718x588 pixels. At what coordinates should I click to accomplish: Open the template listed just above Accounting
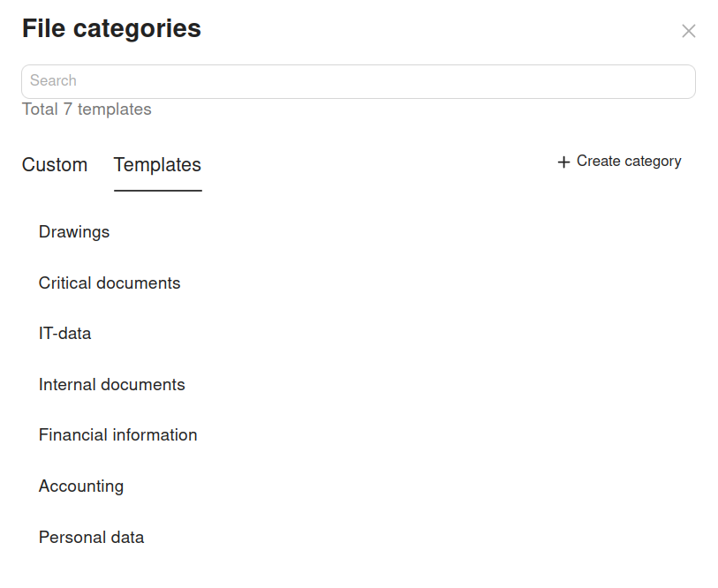(118, 435)
